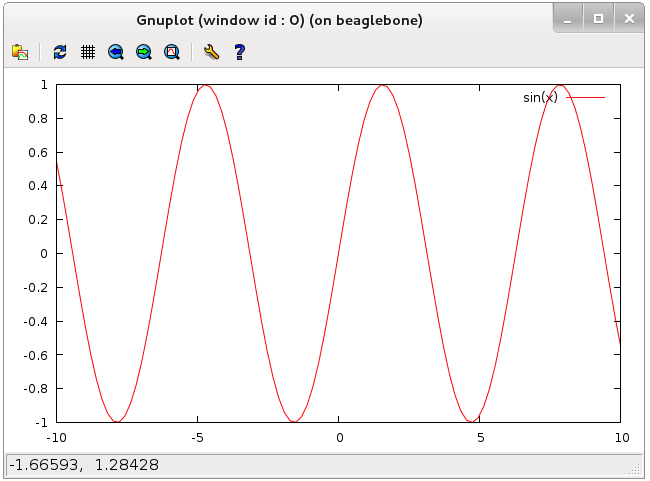Click the y-axis label 0.4

tap(38, 186)
